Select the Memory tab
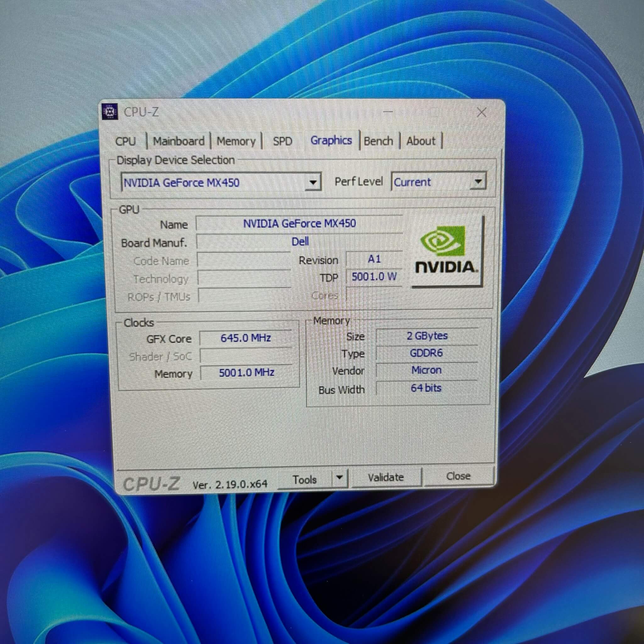This screenshot has height=644, width=644. [236, 141]
